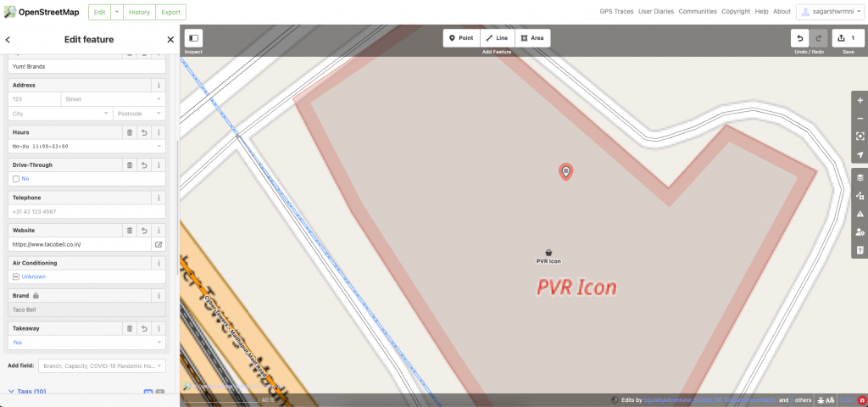Undo the last edit
This screenshot has height=407, width=868.
799,38
